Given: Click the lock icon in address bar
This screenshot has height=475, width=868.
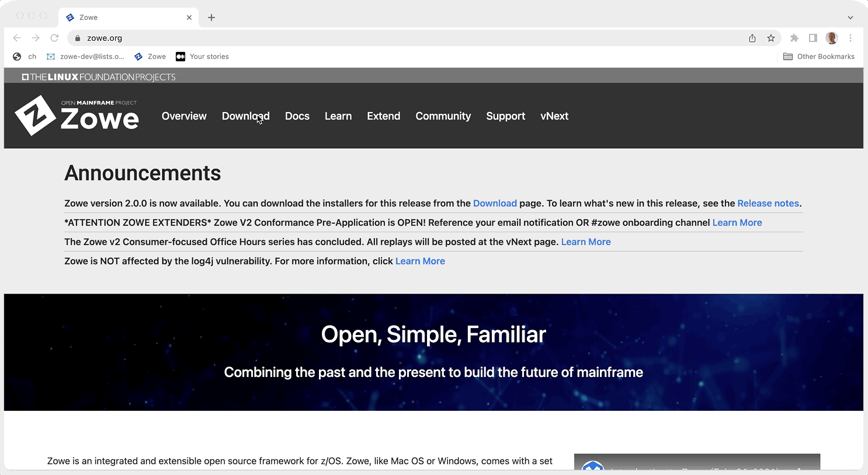Looking at the screenshot, I should 78,38.
